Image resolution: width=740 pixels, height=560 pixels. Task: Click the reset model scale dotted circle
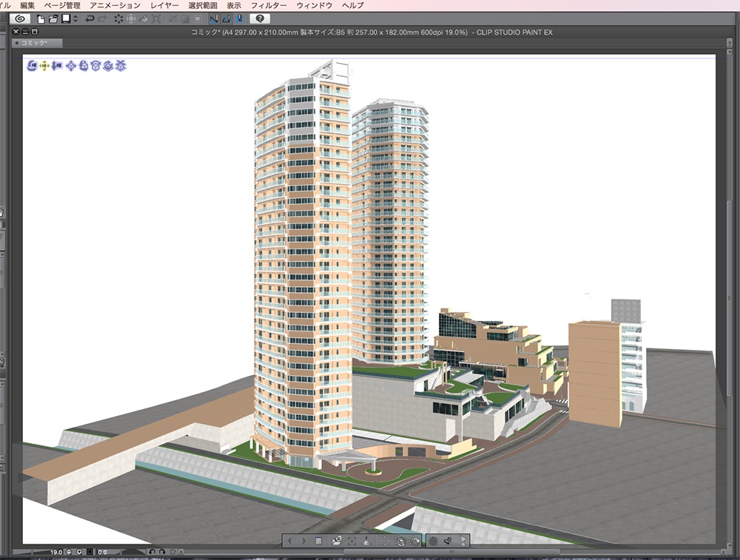(x=385, y=541)
